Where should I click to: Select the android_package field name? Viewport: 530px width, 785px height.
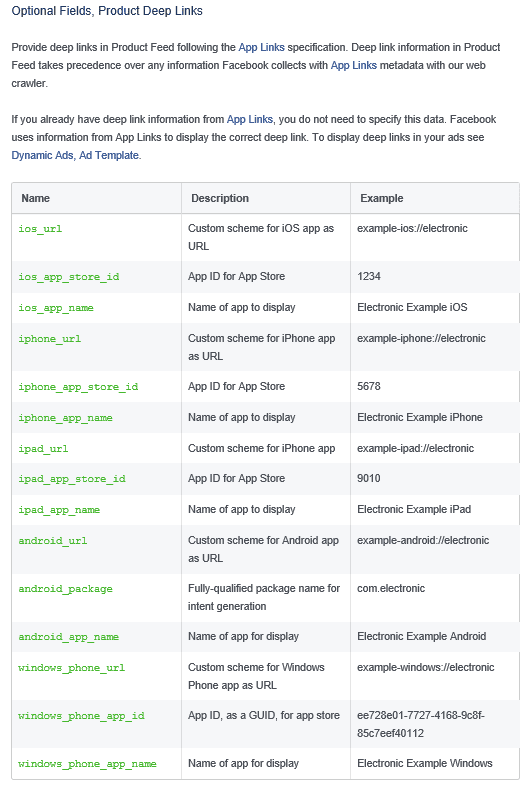(x=65, y=589)
